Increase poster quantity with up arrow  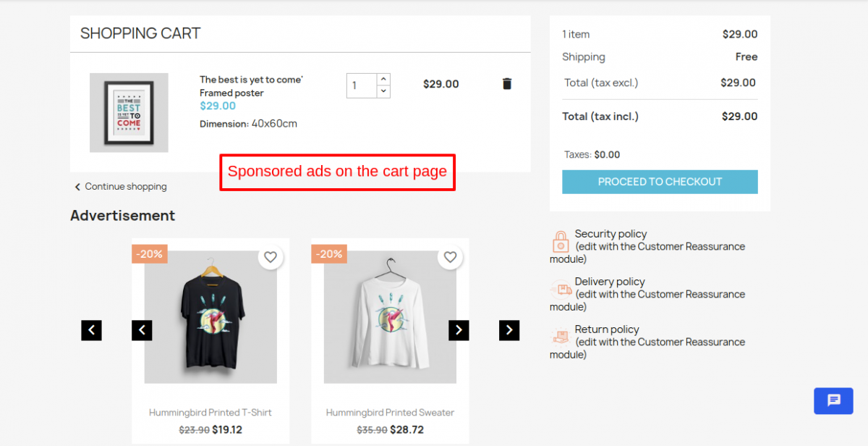pos(383,79)
